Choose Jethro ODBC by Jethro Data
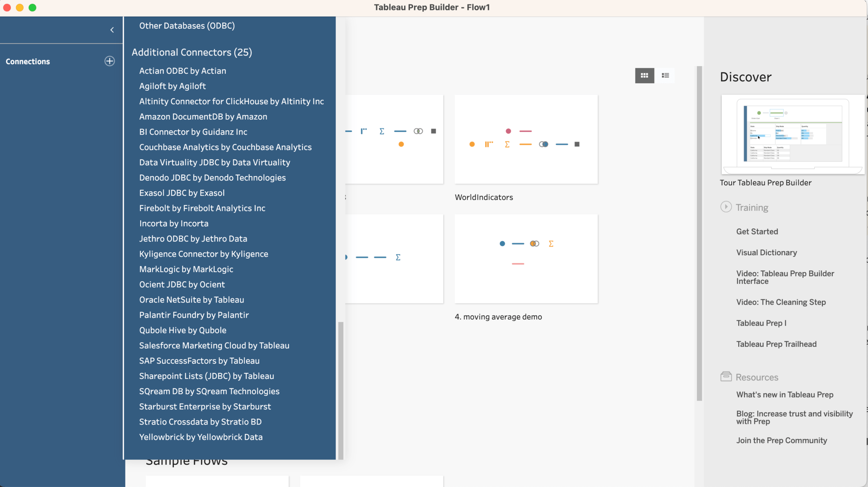Image resolution: width=868 pixels, height=487 pixels. click(193, 239)
